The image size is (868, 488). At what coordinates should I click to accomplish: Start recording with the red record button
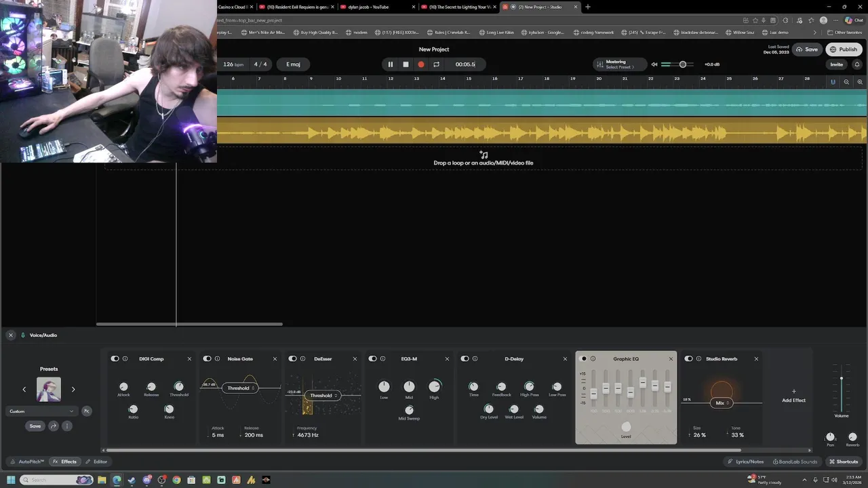(421, 64)
